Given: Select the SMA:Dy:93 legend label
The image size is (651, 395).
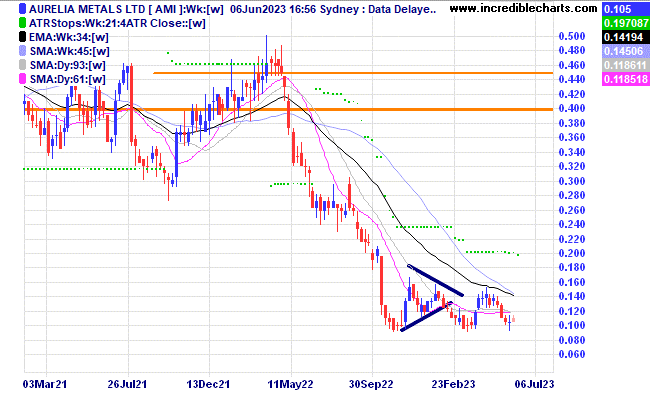Looking at the screenshot, I should [67, 65].
